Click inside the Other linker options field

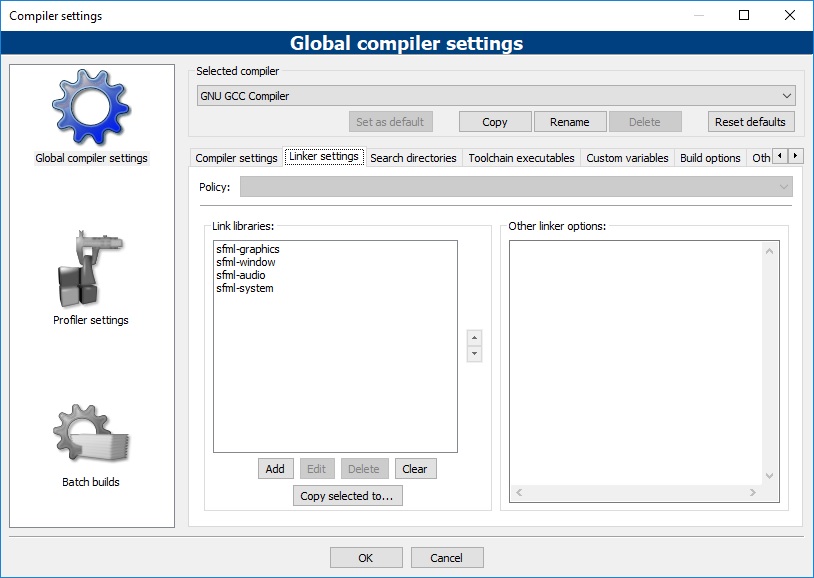[x=637, y=360]
